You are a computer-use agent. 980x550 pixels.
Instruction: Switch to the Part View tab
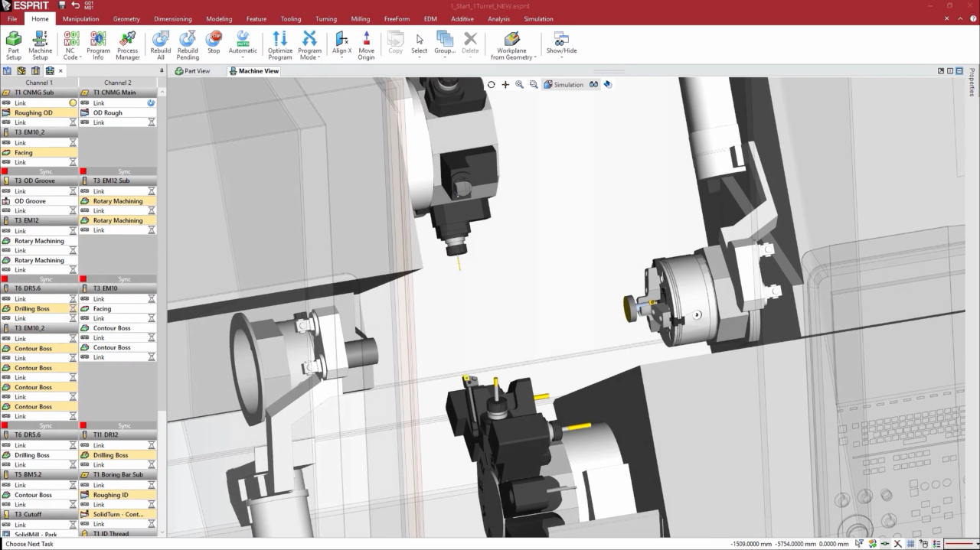(192, 71)
